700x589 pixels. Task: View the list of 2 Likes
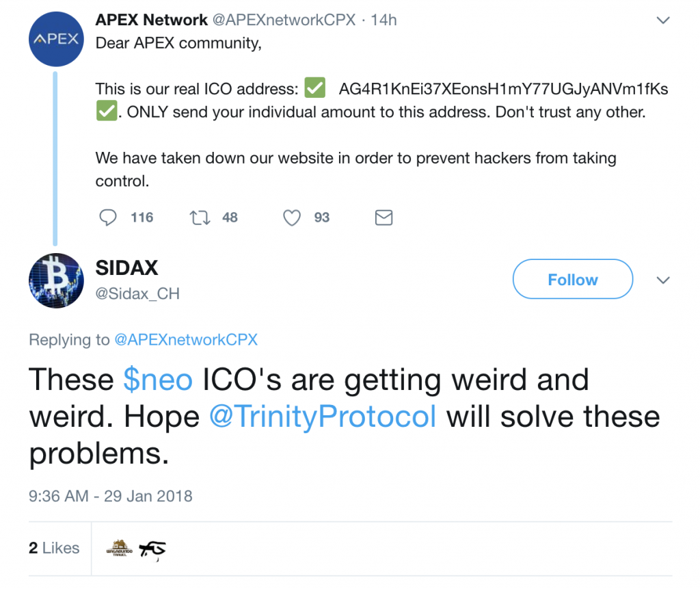click(53, 547)
